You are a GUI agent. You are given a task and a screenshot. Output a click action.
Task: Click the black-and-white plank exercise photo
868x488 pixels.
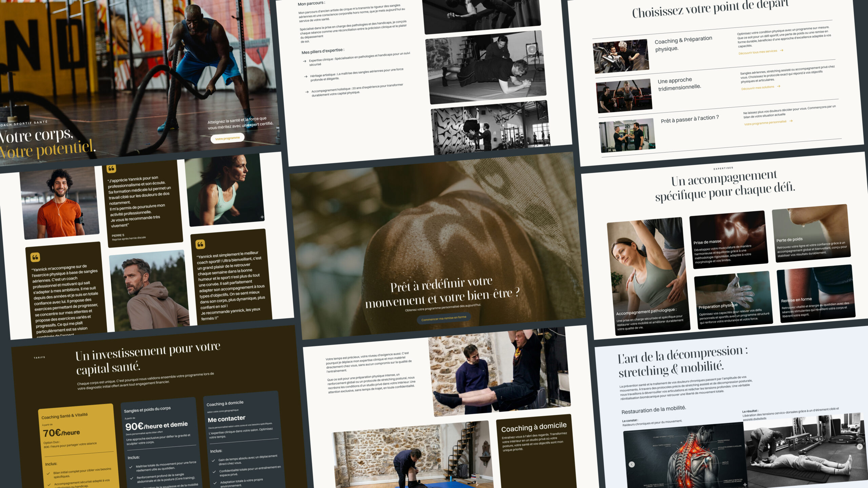[x=486, y=67]
